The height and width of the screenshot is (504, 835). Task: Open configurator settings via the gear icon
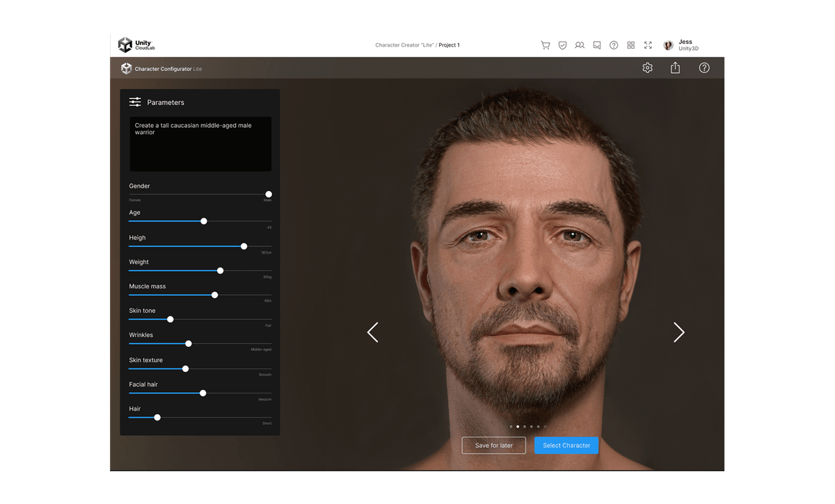point(647,67)
